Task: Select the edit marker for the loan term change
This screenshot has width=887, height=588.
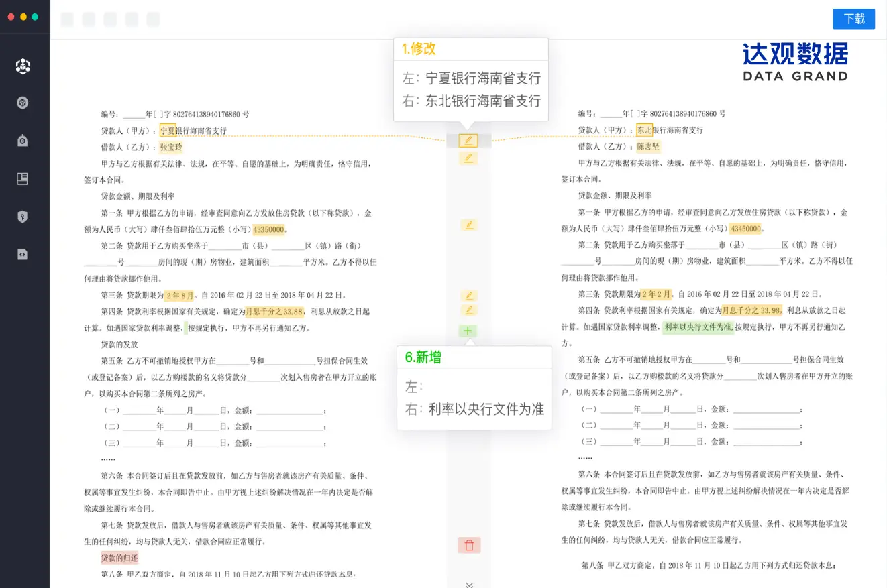Action: 468,295
